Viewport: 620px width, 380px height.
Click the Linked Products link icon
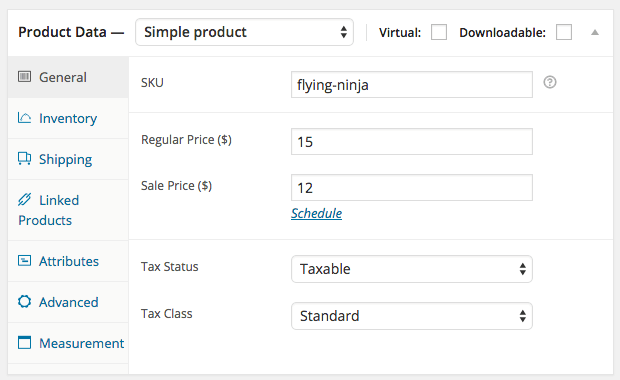point(24,200)
